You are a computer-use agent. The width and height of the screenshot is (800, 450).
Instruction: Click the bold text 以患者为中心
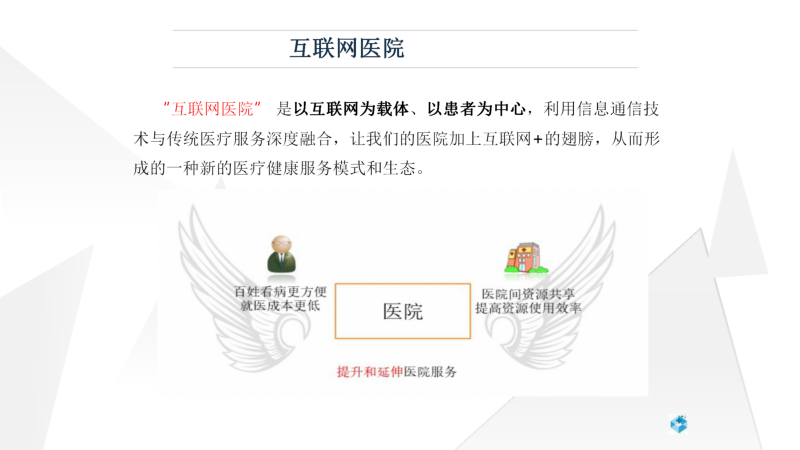(476, 109)
